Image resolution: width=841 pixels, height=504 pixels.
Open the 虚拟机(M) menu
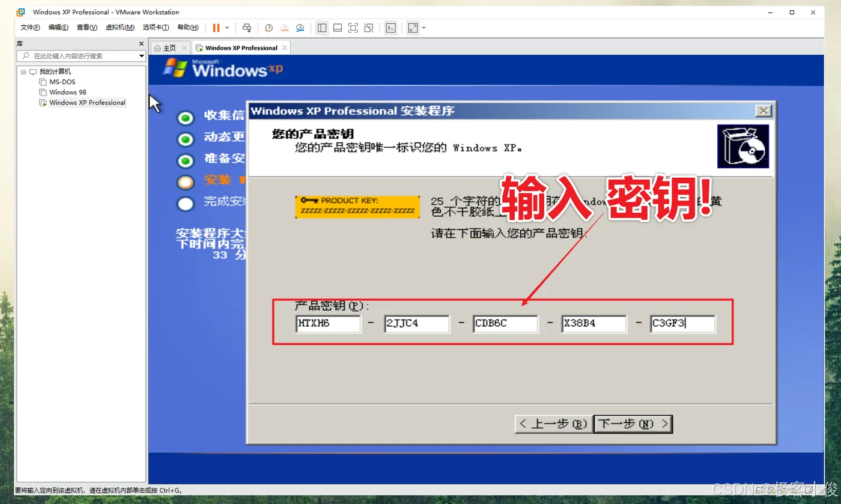[120, 28]
